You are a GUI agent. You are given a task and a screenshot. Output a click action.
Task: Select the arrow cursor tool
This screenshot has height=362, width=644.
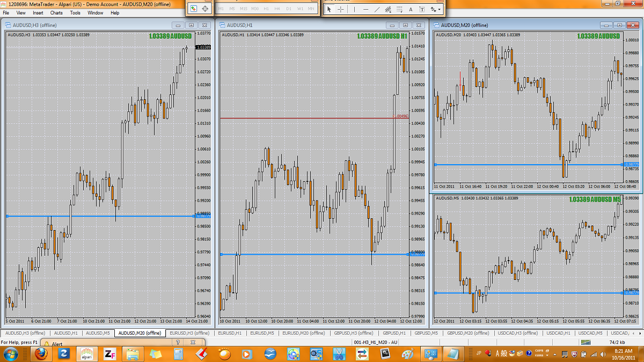330,9
